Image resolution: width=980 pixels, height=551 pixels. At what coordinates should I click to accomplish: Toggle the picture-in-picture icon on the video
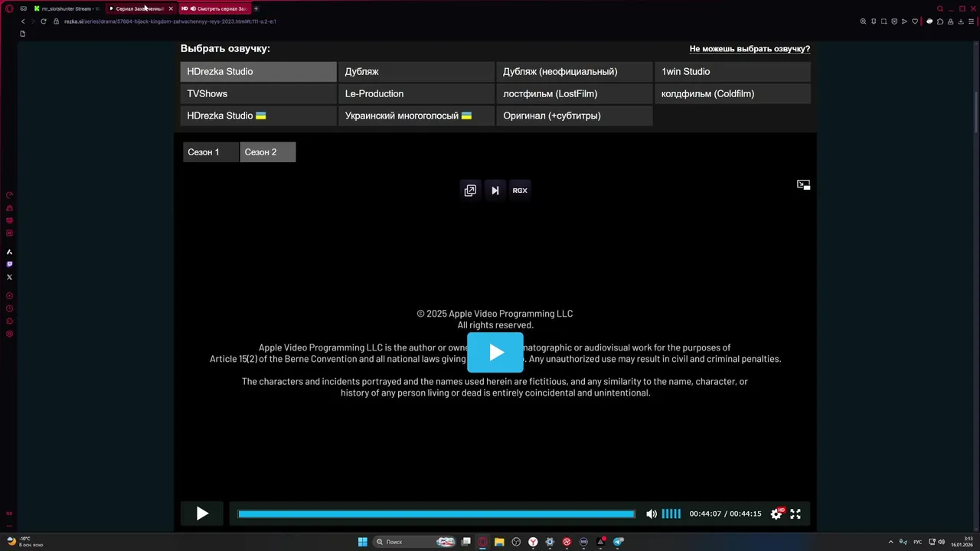803,184
